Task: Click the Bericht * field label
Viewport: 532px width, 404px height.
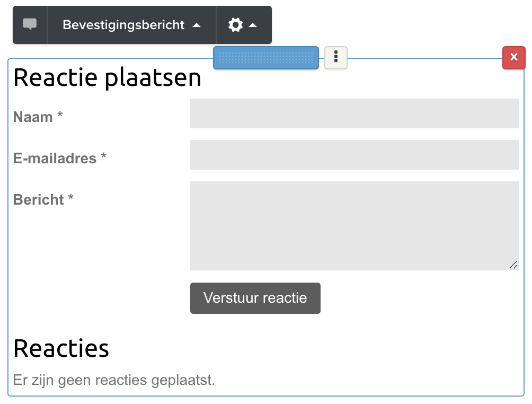Action: (x=43, y=199)
